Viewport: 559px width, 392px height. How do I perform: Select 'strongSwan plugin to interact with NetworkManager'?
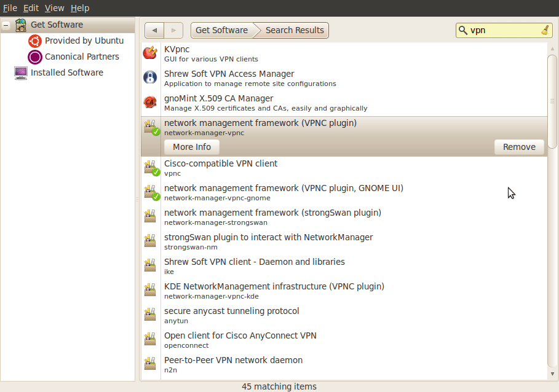click(269, 238)
